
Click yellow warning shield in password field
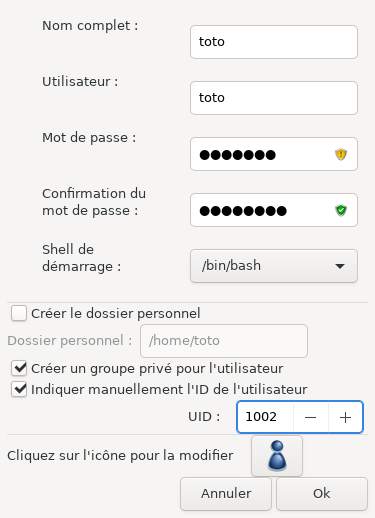341,154
